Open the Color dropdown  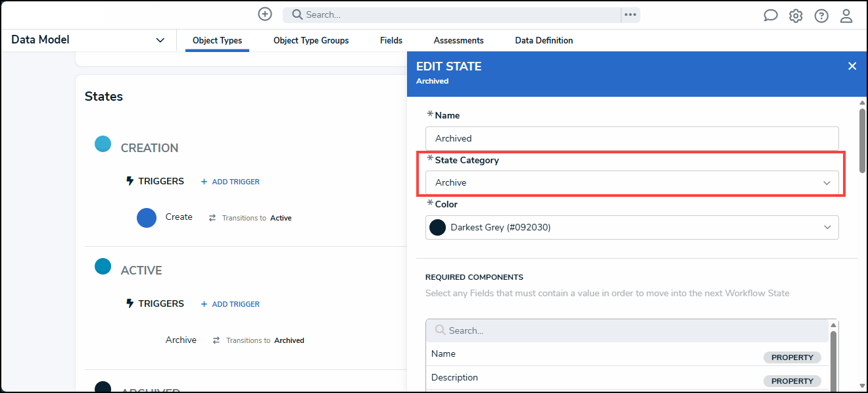click(631, 227)
